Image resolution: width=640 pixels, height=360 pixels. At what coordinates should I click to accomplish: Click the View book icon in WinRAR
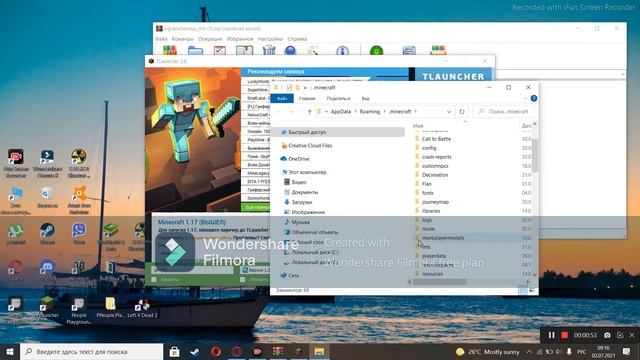(x=244, y=50)
